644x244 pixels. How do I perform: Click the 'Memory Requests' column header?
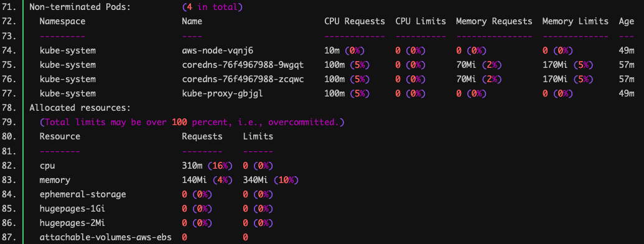pos(493,21)
